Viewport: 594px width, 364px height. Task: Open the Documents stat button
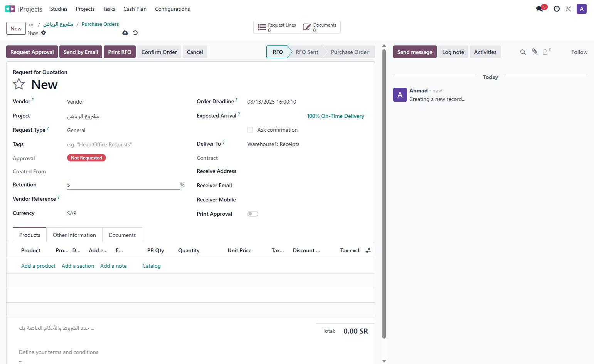(x=320, y=27)
